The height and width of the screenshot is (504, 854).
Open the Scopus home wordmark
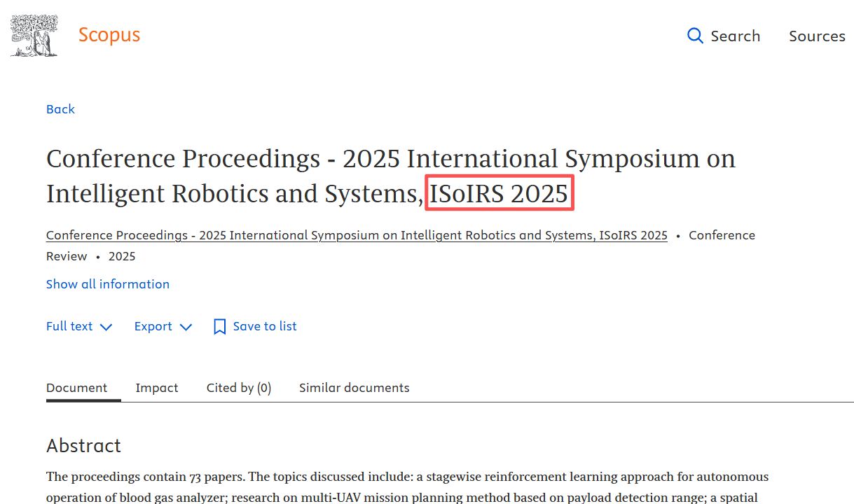(x=109, y=35)
